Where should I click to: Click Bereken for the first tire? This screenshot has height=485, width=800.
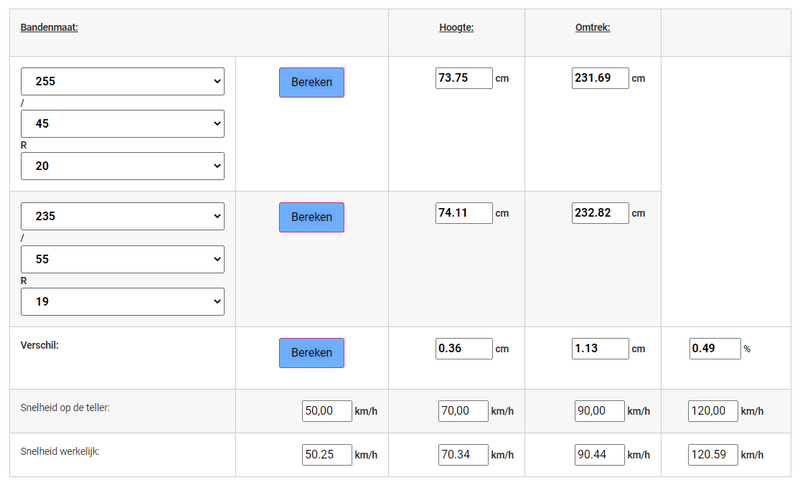311,82
